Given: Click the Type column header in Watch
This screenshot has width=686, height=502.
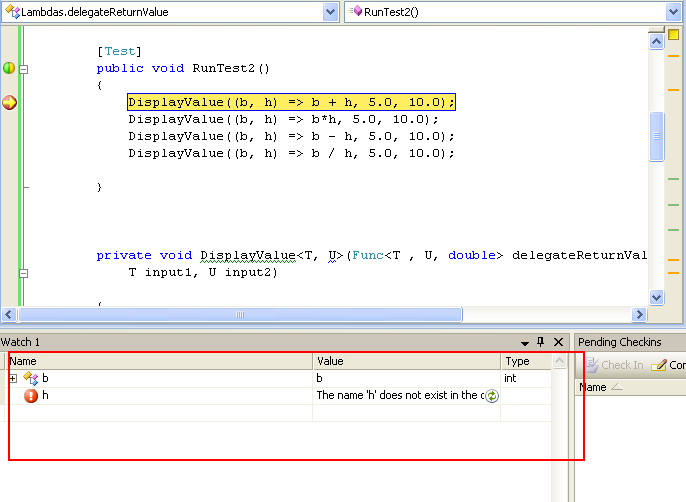Looking at the screenshot, I should coord(526,361).
